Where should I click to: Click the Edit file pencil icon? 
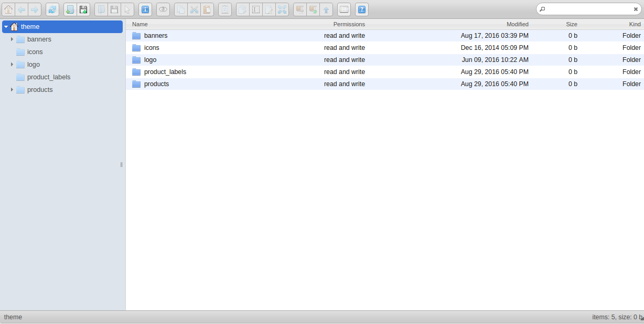point(269,9)
